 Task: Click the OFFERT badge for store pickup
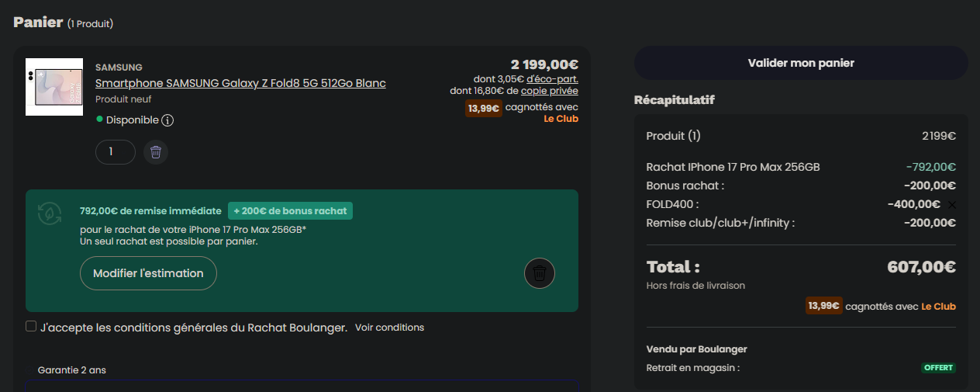[938, 368]
